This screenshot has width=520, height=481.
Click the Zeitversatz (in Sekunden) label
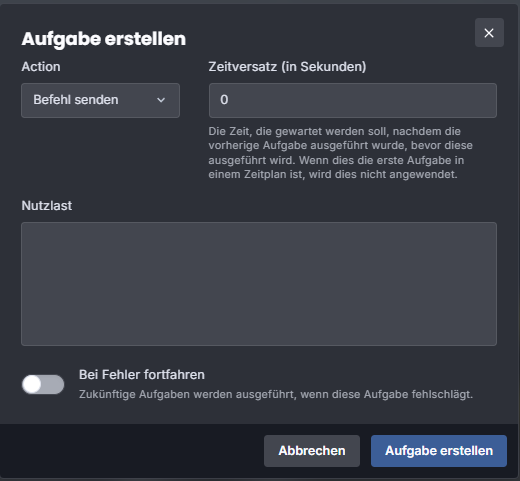pos(287,67)
